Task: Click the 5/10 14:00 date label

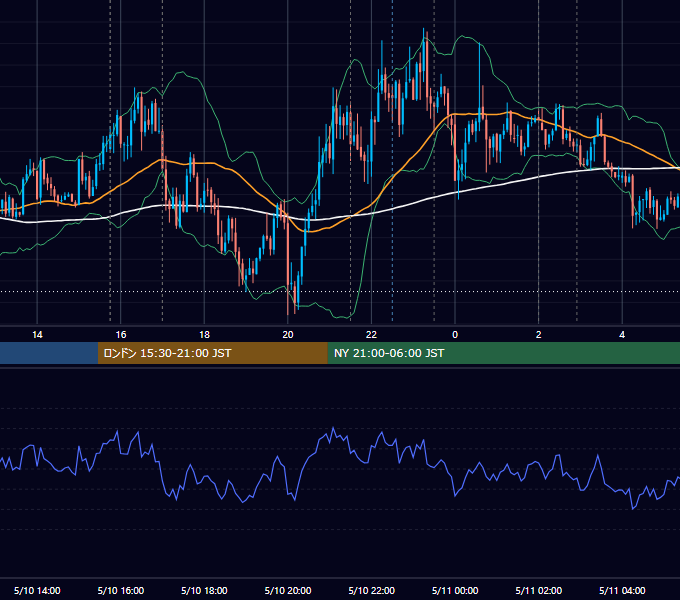Action: [37, 590]
